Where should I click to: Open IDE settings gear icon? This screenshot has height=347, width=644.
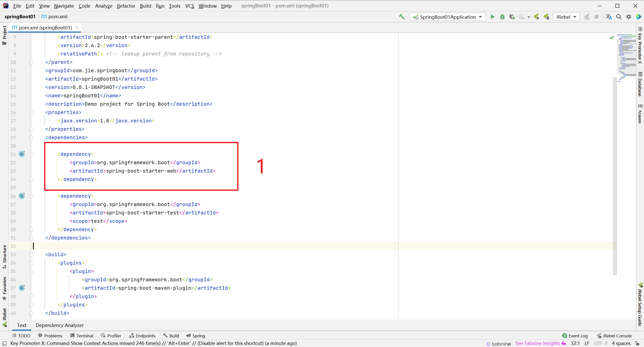pos(629,17)
